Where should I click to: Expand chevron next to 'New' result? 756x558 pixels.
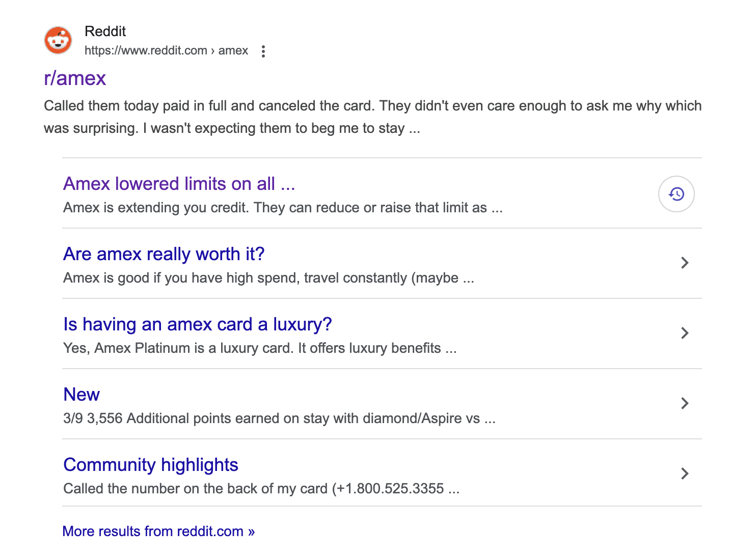(685, 403)
